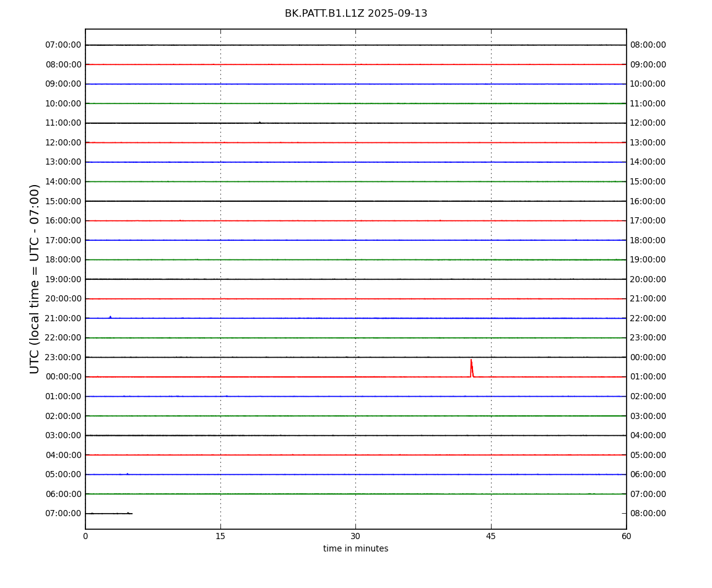Click the left-axis label 10:00:00
The image size is (712, 588).
(x=63, y=103)
